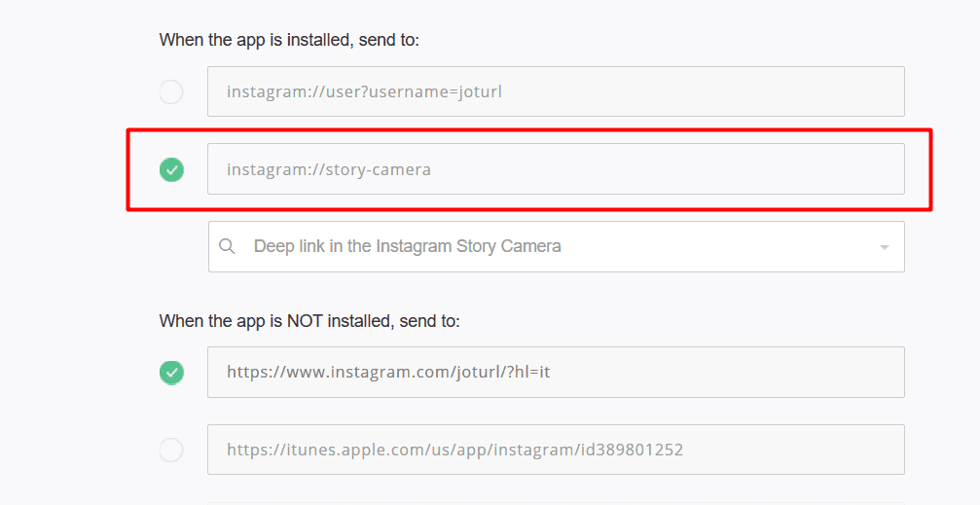Click the "?hl=it" part of Instagram URL
The height and width of the screenshot is (505, 980).
pyautogui.click(x=528, y=373)
